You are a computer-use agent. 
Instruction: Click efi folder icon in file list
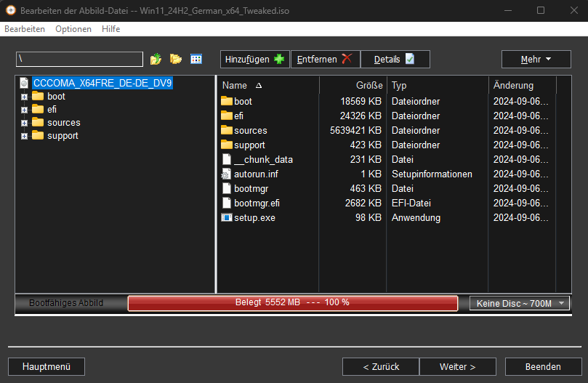point(227,116)
